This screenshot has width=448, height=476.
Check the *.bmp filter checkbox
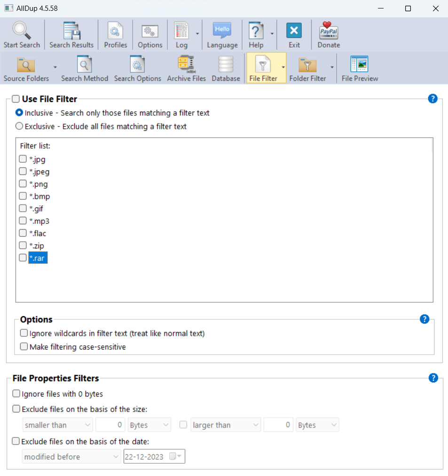click(x=23, y=196)
